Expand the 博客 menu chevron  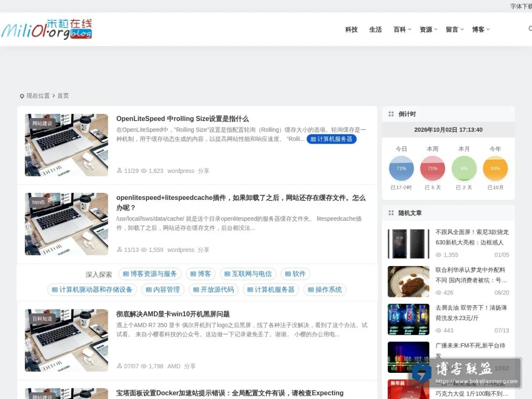[488, 29]
